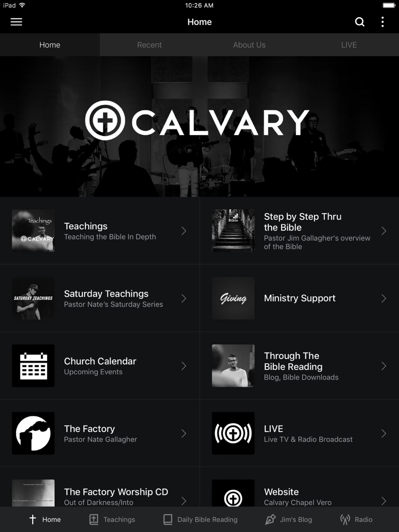Screen dimensions: 399x532
Task: Tap the Church Calendar icon
Action: (x=33, y=366)
